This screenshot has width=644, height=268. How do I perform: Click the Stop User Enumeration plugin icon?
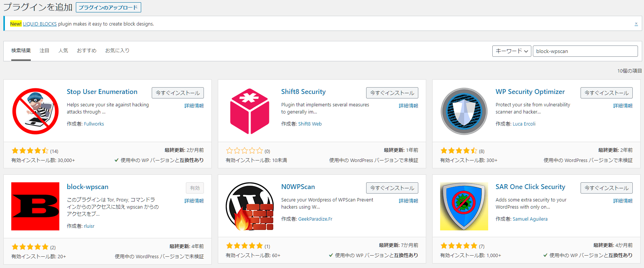tap(35, 111)
